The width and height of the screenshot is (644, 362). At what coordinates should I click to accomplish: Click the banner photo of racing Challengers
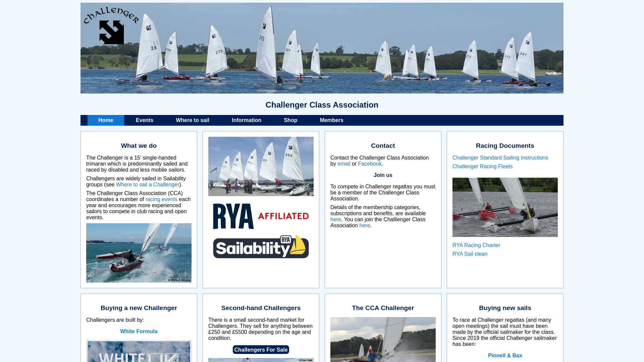(x=322, y=48)
